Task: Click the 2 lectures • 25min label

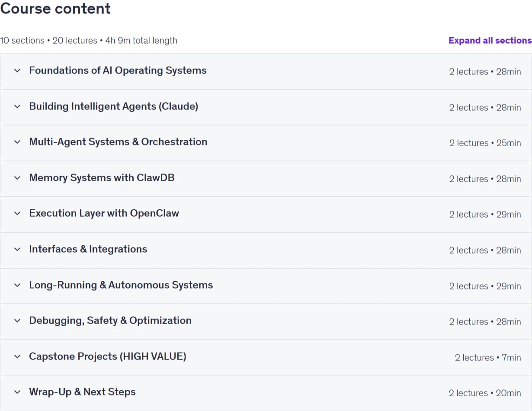Action: [485, 143]
